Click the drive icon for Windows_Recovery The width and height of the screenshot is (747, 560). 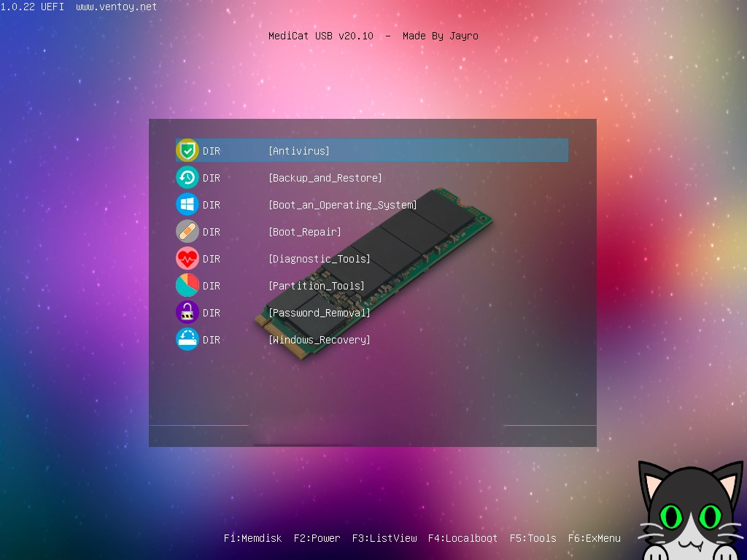click(x=187, y=340)
